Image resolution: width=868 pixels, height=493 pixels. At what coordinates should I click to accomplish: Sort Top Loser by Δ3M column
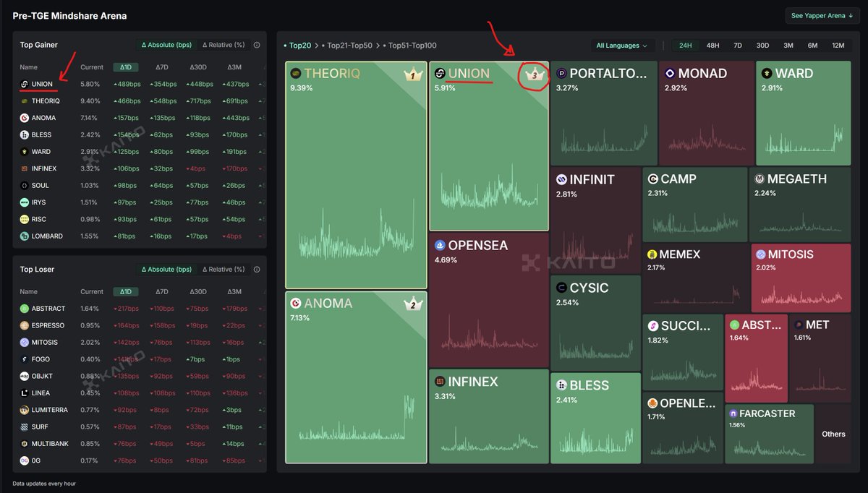pos(234,292)
